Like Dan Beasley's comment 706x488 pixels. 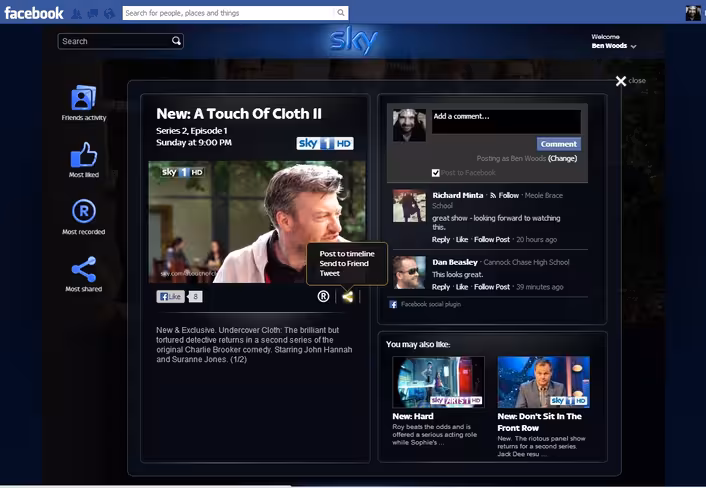pos(462,287)
